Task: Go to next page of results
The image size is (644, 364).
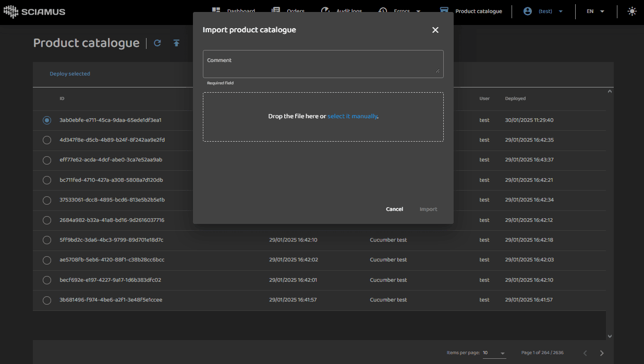Action: pyautogui.click(x=602, y=353)
